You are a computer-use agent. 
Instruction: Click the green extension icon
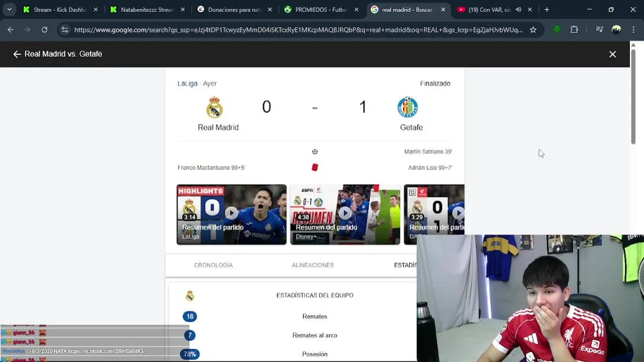557,30
